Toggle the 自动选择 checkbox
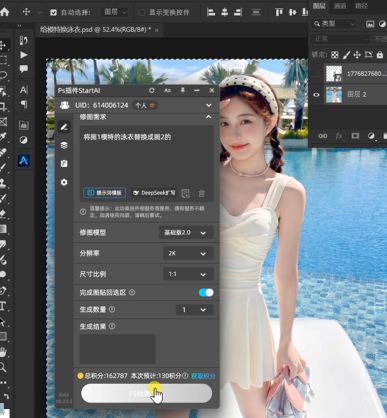 pyautogui.click(x=53, y=13)
